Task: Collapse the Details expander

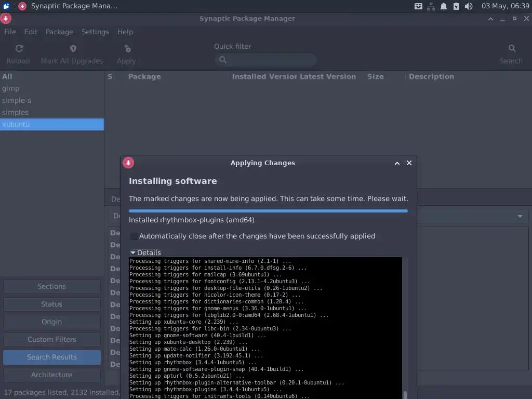Action: tap(133, 253)
